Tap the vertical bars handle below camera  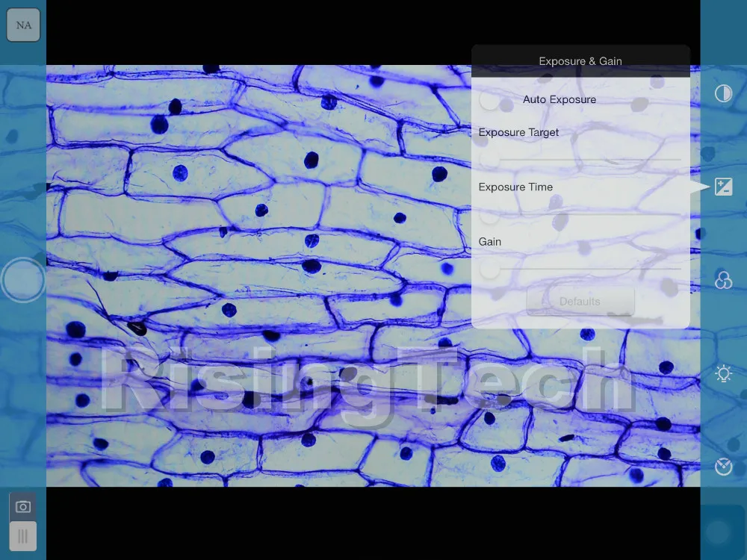23,536
